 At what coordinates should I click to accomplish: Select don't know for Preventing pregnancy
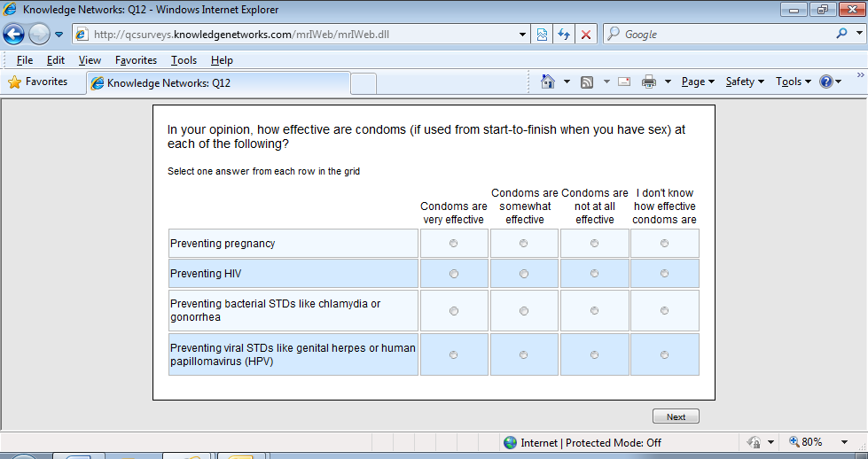point(664,244)
